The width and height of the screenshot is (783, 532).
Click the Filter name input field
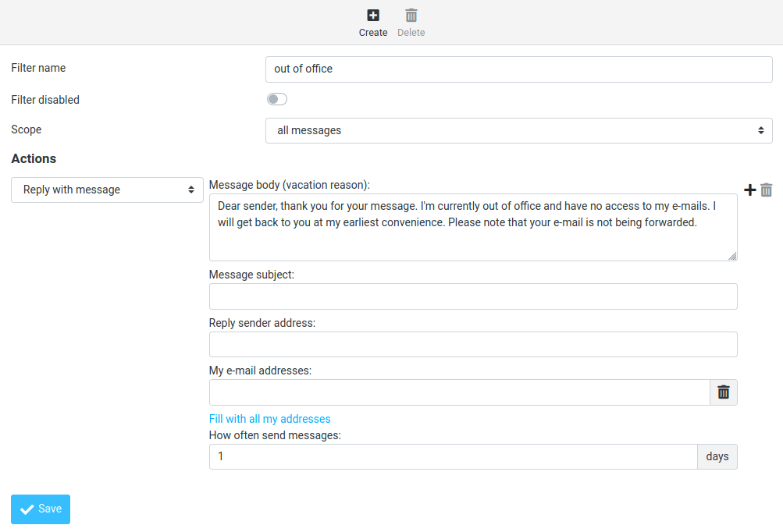[x=519, y=69]
